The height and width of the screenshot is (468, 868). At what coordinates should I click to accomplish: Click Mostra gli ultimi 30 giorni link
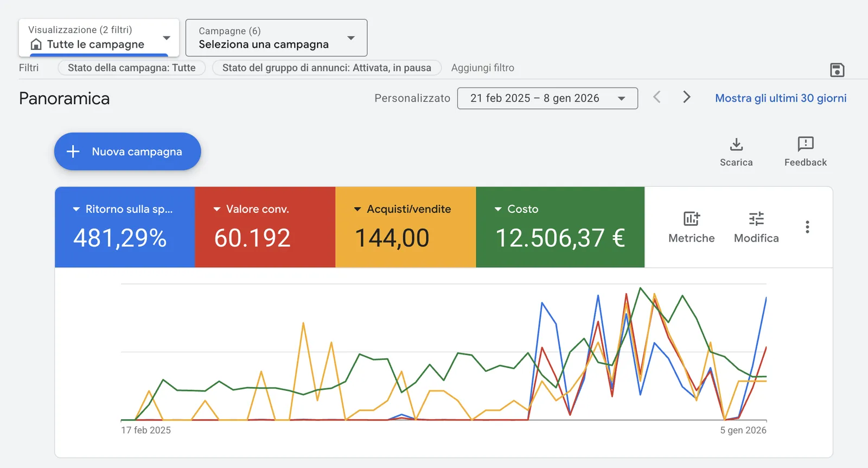click(x=781, y=98)
